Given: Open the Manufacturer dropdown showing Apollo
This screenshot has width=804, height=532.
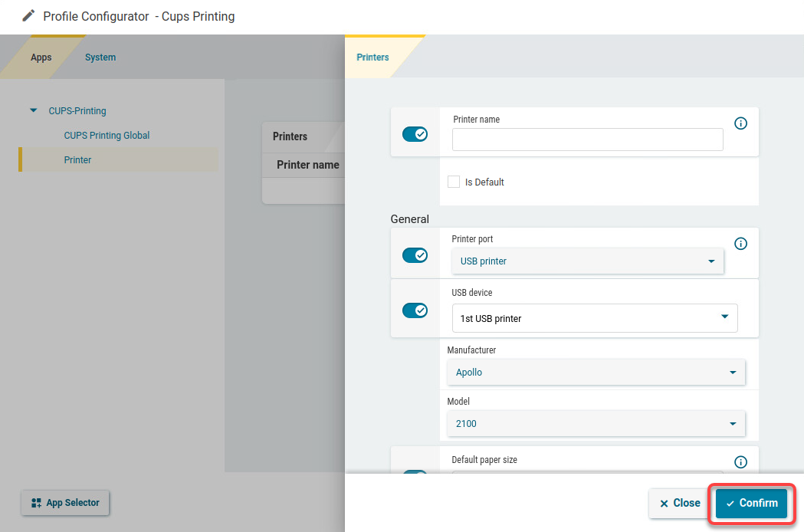Looking at the screenshot, I should [596, 373].
